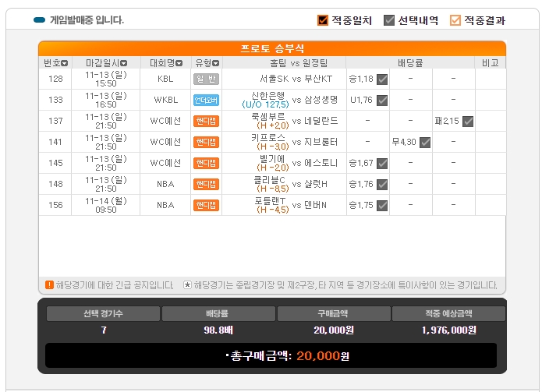
Task: Uncheck the 승 1.18 pick for 서울SK
Action: click(x=382, y=79)
